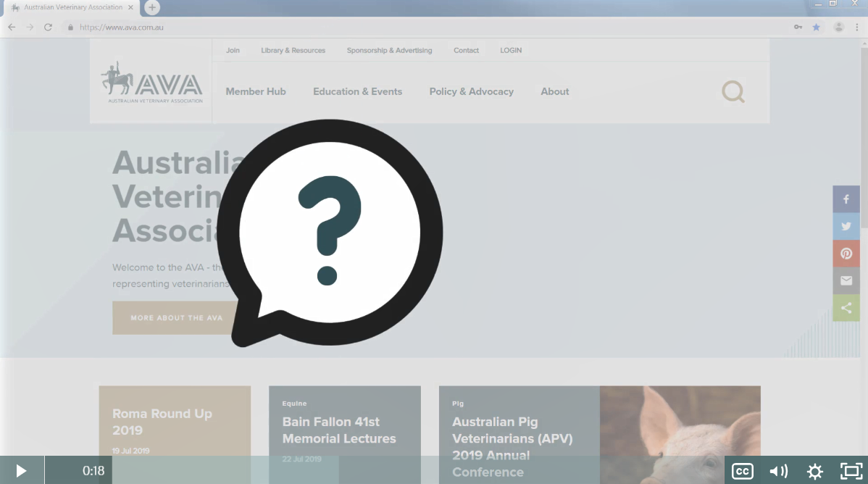Play the video

click(x=21, y=470)
